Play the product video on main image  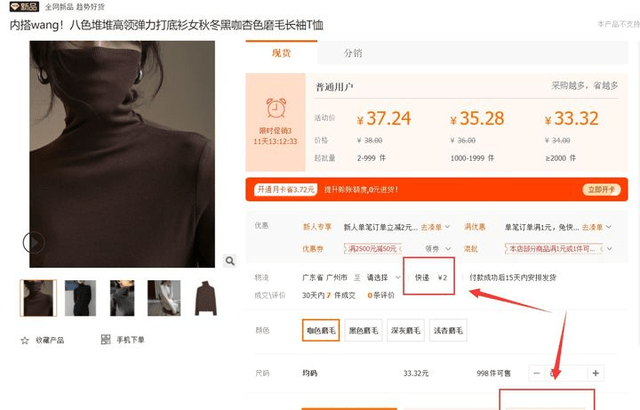coord(34,242)
